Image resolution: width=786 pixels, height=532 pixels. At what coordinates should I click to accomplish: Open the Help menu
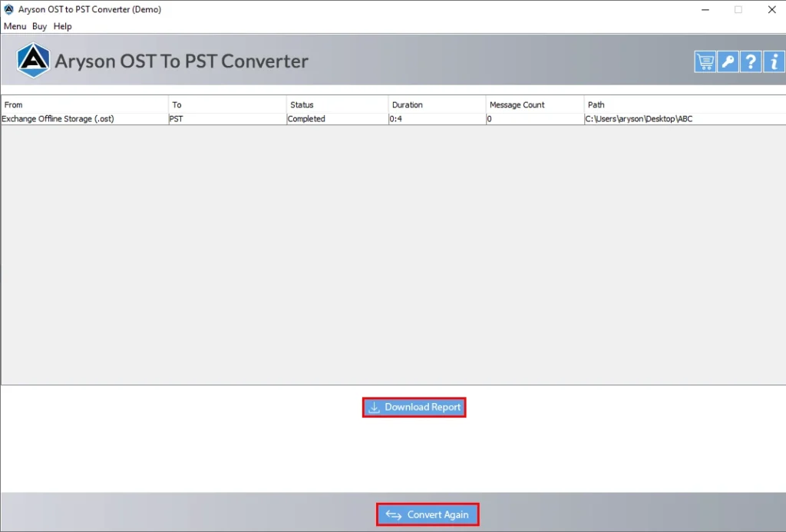click(x=63, y=26)
